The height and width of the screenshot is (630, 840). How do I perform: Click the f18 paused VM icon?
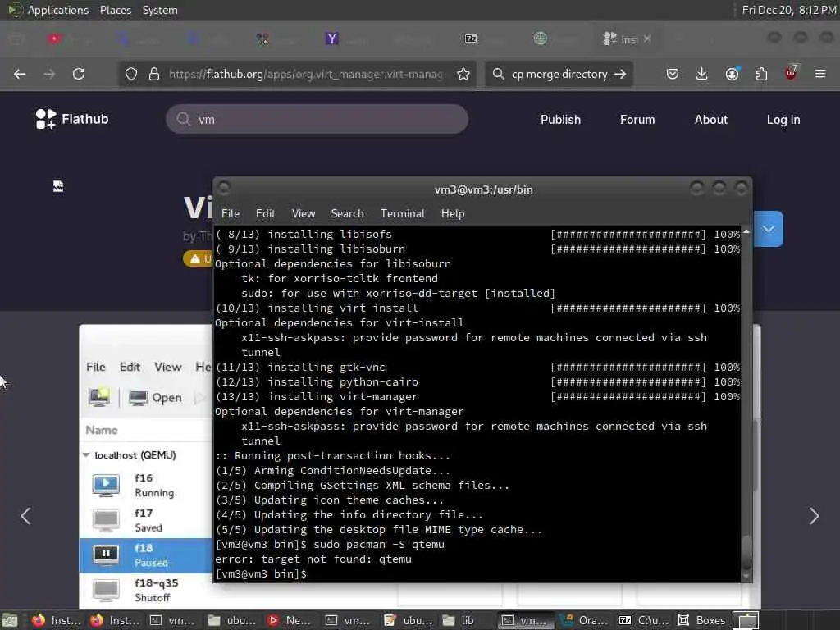coord(106,555)
